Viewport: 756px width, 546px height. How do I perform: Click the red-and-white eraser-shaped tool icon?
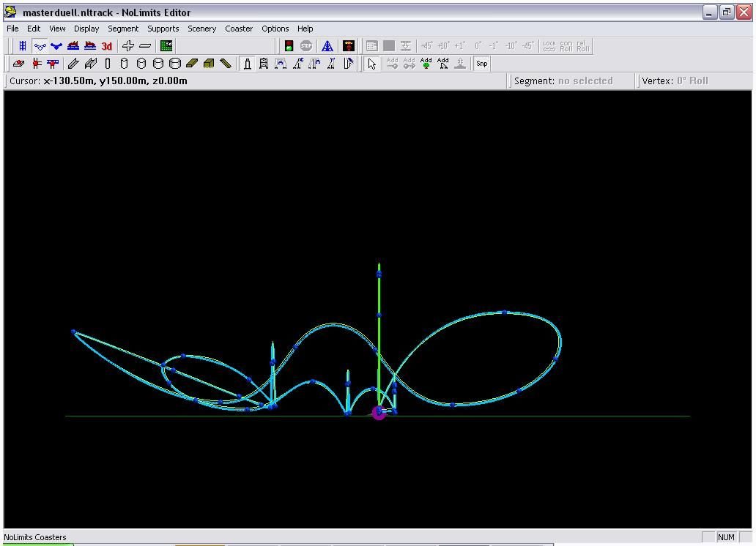[19, 63]
